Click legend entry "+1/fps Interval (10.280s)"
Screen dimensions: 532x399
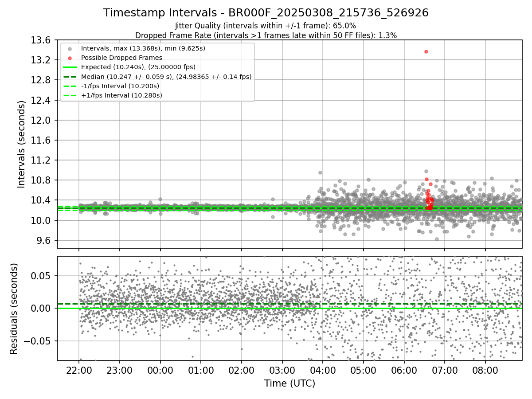click(121, 95)
